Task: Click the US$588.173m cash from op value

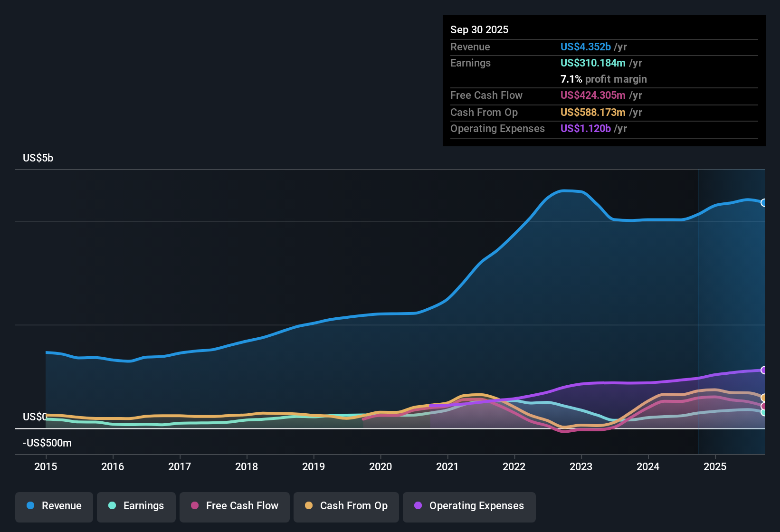Action: [593, 112]
